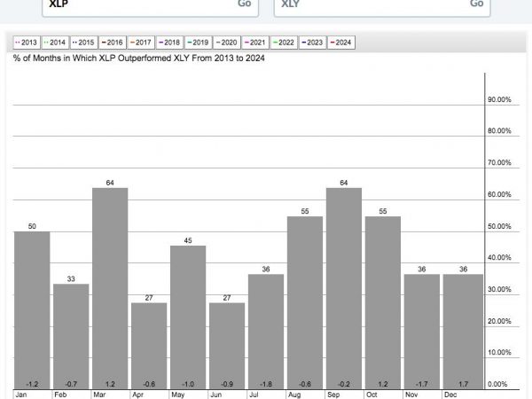Click the 10.00% axis value

[x=499, y=353]
